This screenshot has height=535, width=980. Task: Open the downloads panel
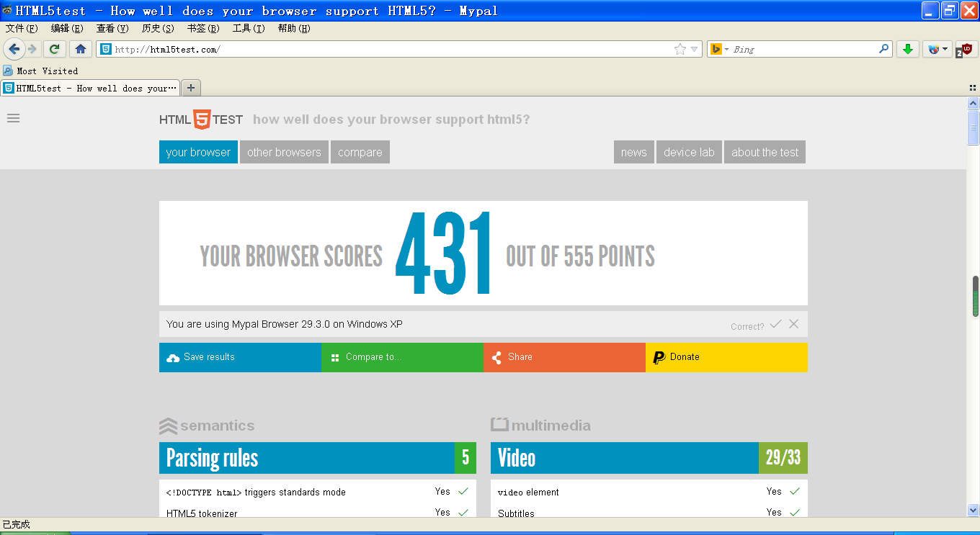tap(908, 49)
